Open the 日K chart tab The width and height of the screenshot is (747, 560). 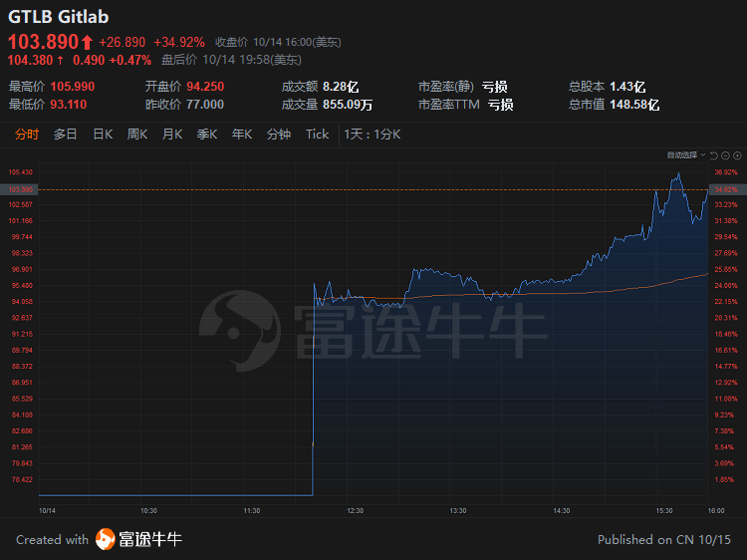(x=103, y=135)
